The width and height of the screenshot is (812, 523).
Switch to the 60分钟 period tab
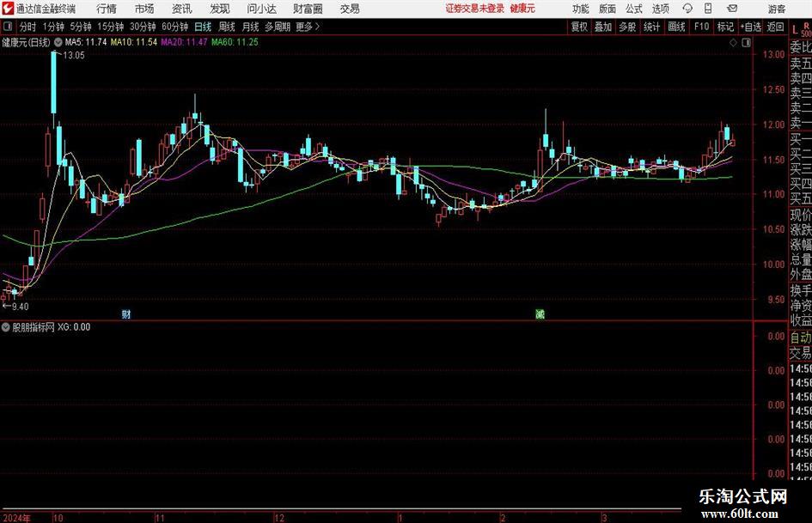pyautogui.click(x=175, y=27)
